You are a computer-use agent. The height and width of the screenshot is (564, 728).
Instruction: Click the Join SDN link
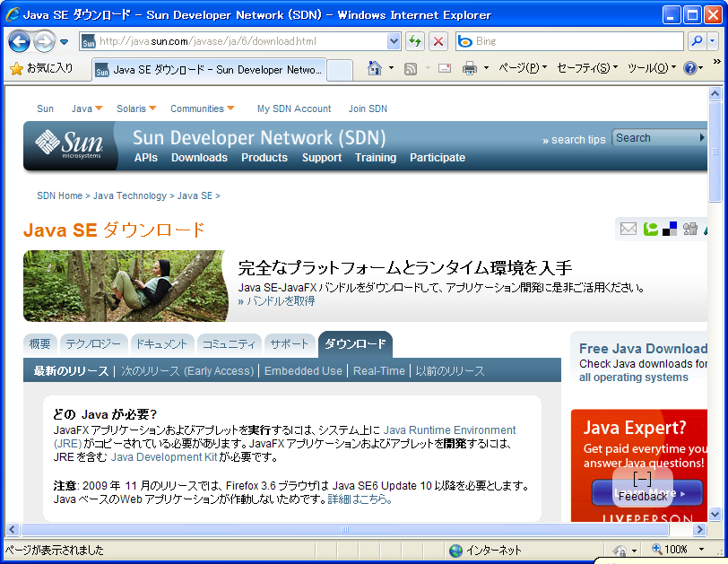(x=368, y=108)
